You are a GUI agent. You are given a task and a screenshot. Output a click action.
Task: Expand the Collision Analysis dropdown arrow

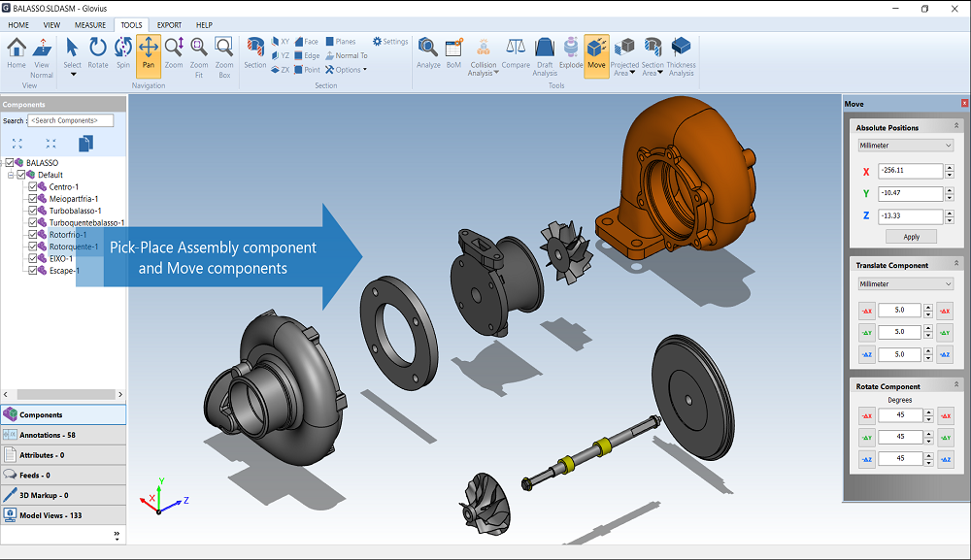point(496,73)
